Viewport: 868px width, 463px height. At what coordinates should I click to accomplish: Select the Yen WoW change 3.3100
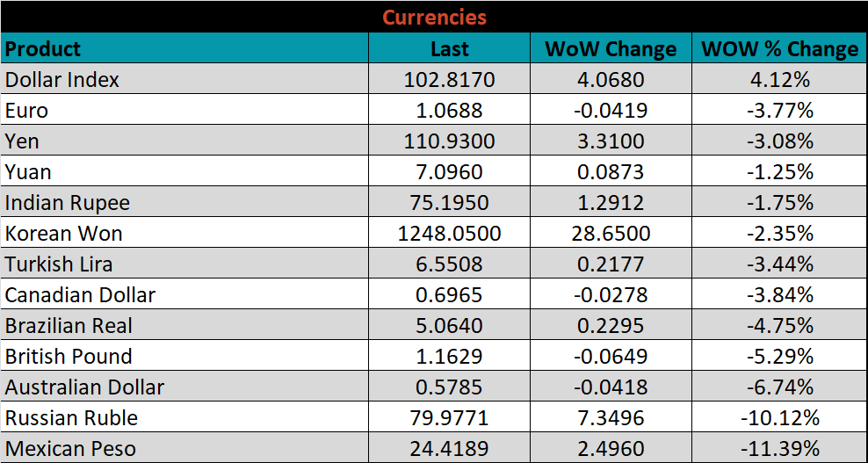coord(611,141)
